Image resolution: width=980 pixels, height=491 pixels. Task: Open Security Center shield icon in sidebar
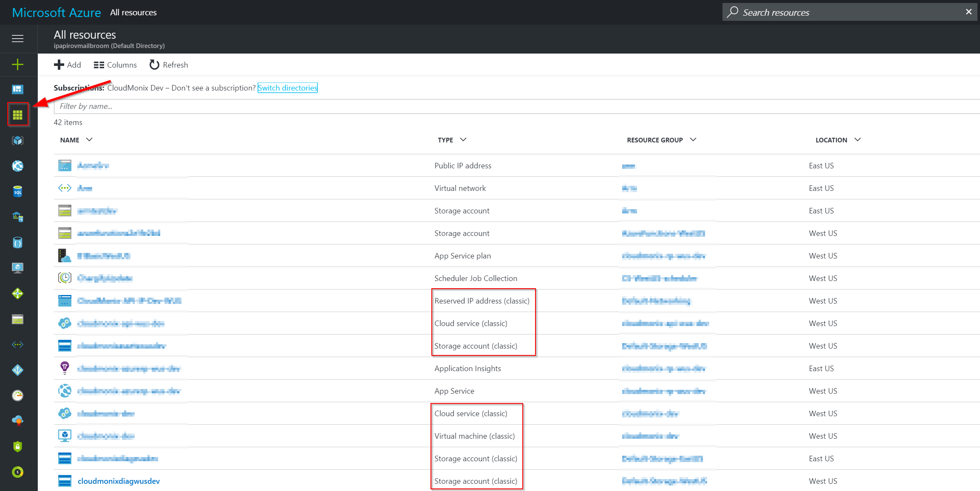pos(17,446)
